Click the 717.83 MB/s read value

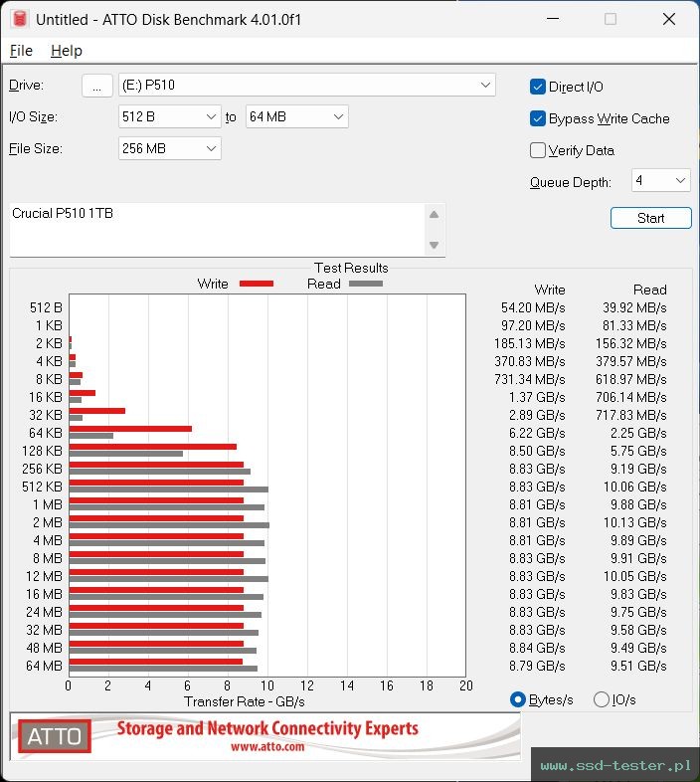pyautogui.click(x=630, y=415)
